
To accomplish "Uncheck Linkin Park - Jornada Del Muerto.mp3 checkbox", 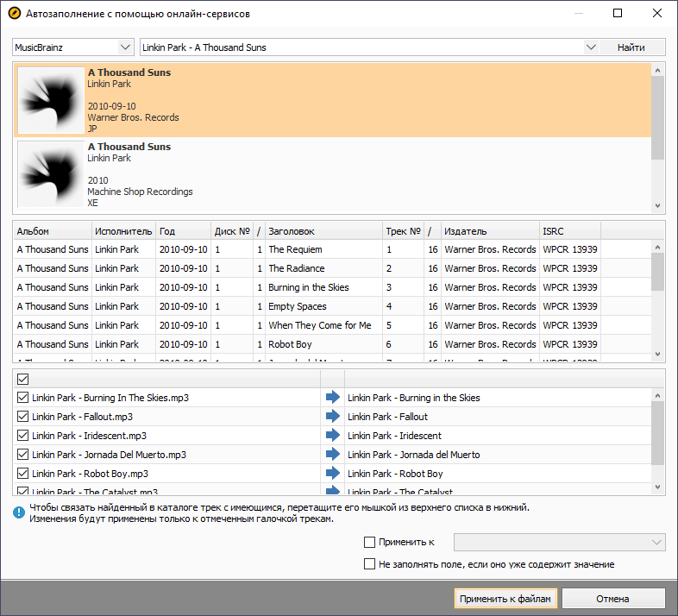I will [x=23, y=455].
